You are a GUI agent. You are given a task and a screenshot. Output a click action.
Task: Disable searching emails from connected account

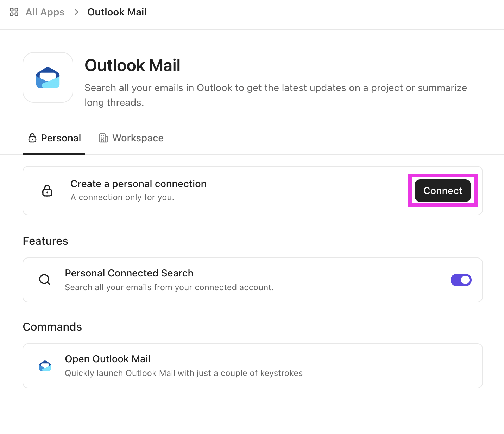461,280
